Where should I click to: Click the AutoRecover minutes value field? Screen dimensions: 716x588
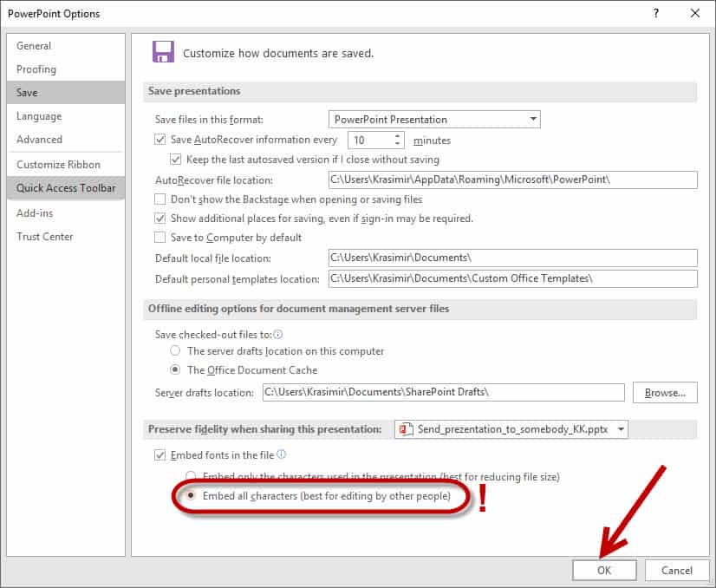[370, 140]
